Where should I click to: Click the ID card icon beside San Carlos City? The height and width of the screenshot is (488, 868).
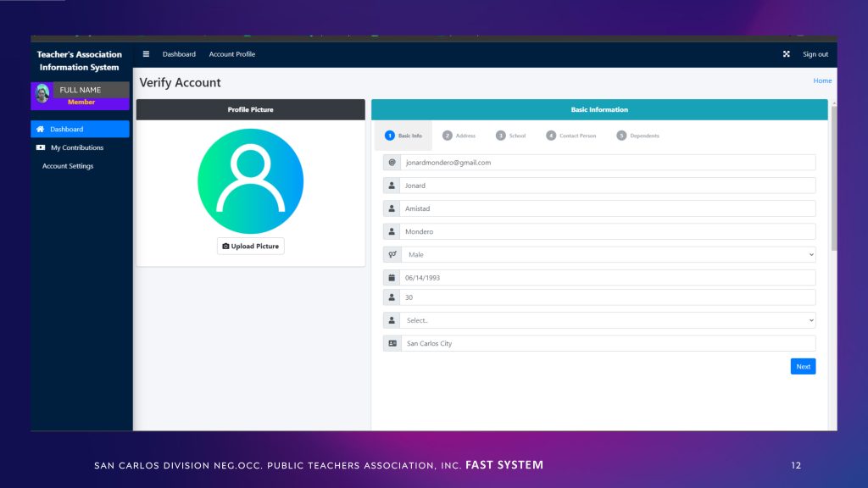coord(392,344)
